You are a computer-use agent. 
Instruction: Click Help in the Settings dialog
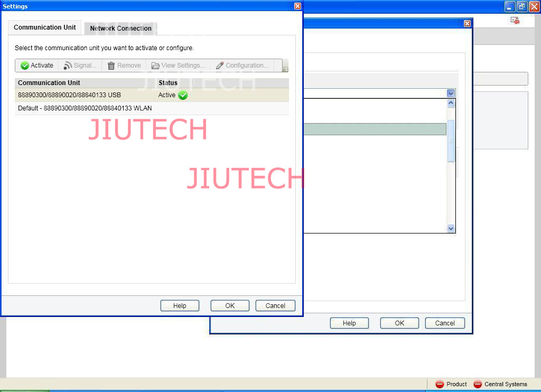click(x=180, y=306)
